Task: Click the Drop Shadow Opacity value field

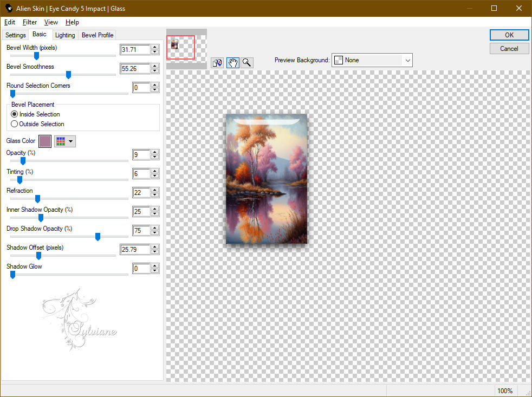Action: point(141,231)
